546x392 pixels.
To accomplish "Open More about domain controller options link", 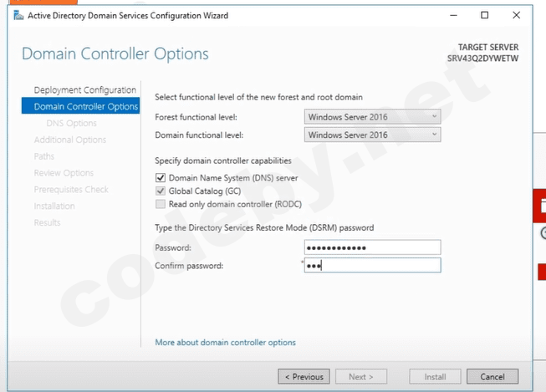I will coord(225,342).
